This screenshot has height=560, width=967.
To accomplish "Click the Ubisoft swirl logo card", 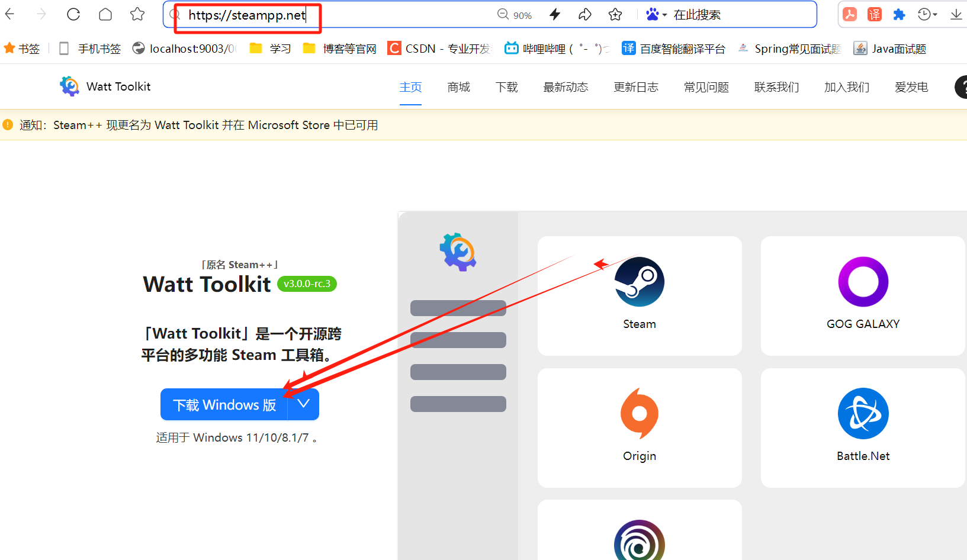I will 640,530.
